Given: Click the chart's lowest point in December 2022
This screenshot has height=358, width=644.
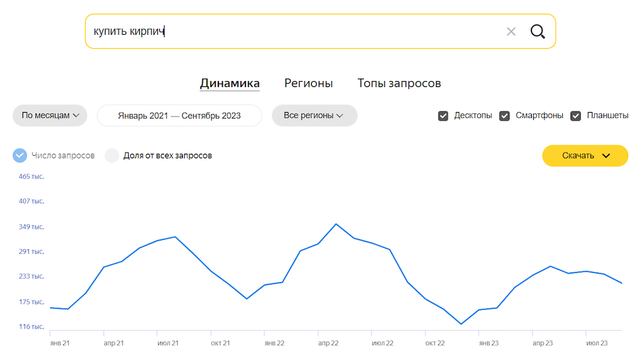Looking at the screenshot, I should coord(461,324).
